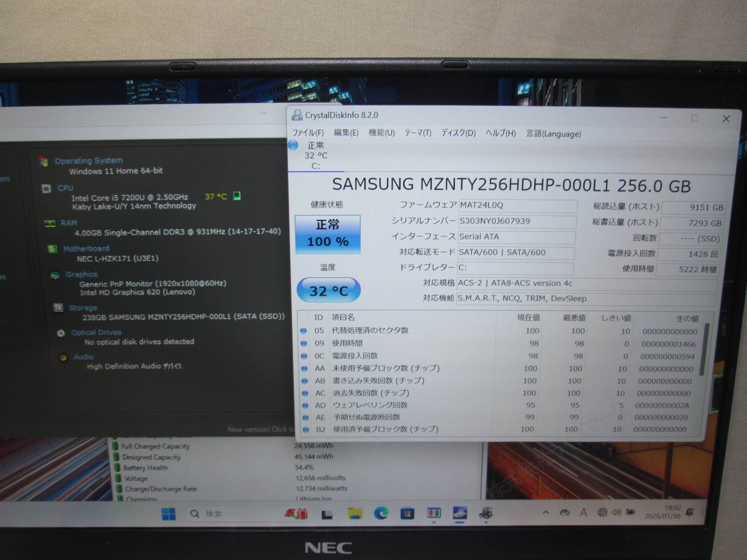Click the power-on hours value 5222 時間
The image size is (747, 560).
point(688,269)
